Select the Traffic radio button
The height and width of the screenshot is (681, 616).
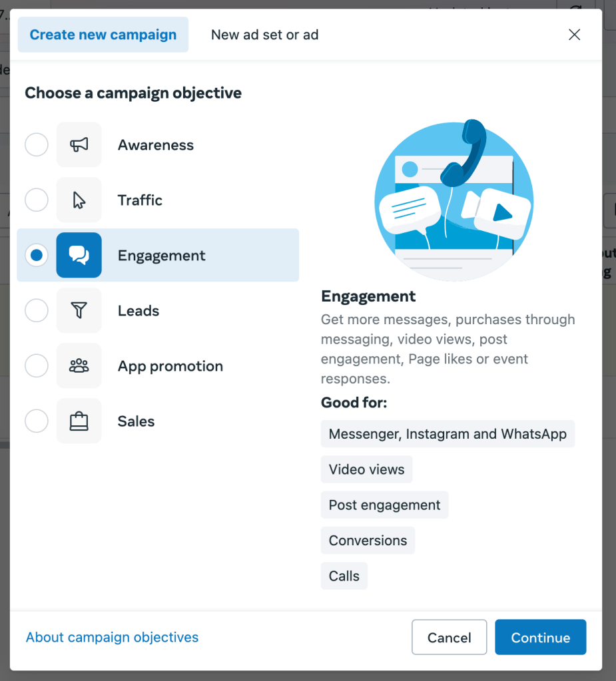coord(37,200)
